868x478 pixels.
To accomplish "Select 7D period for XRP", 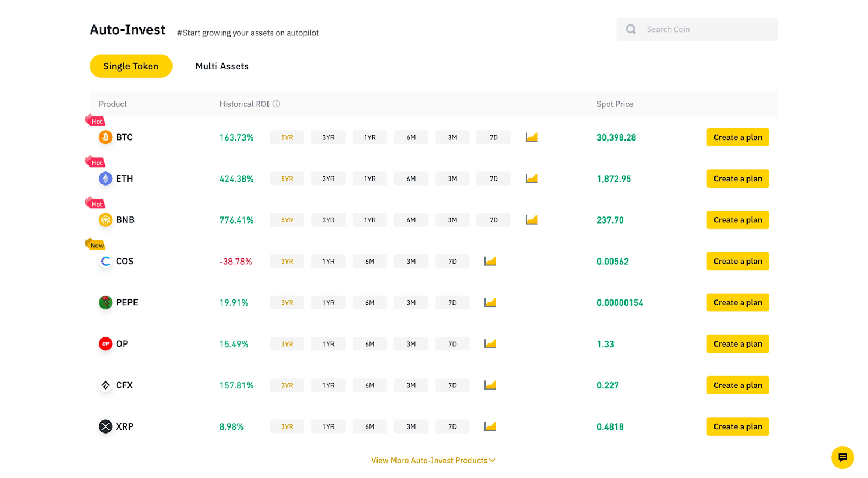I will (x=452, y=426).
